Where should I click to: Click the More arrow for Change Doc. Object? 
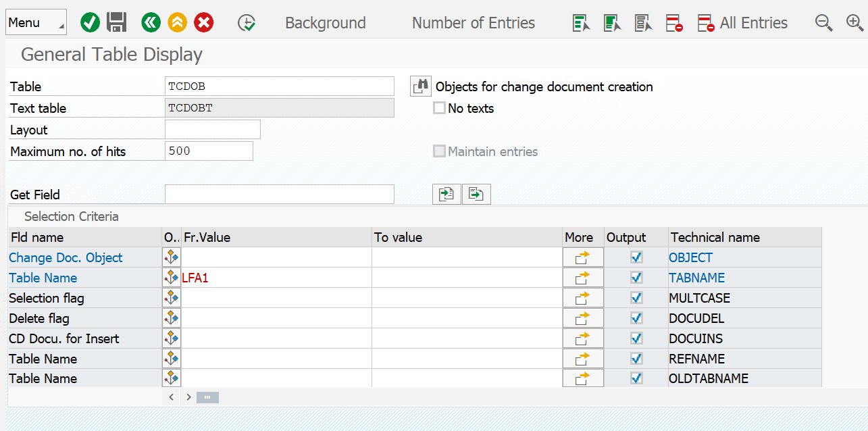tap(582, 257)
